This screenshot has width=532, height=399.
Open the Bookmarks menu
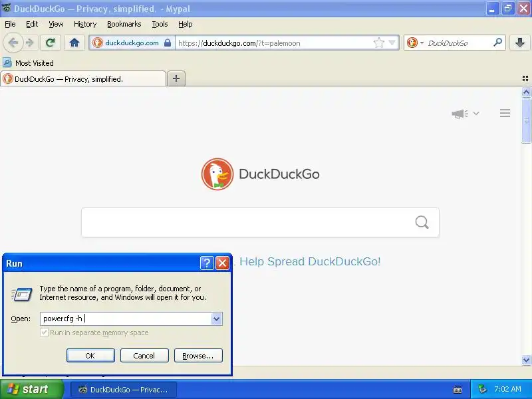coord(124,24)
